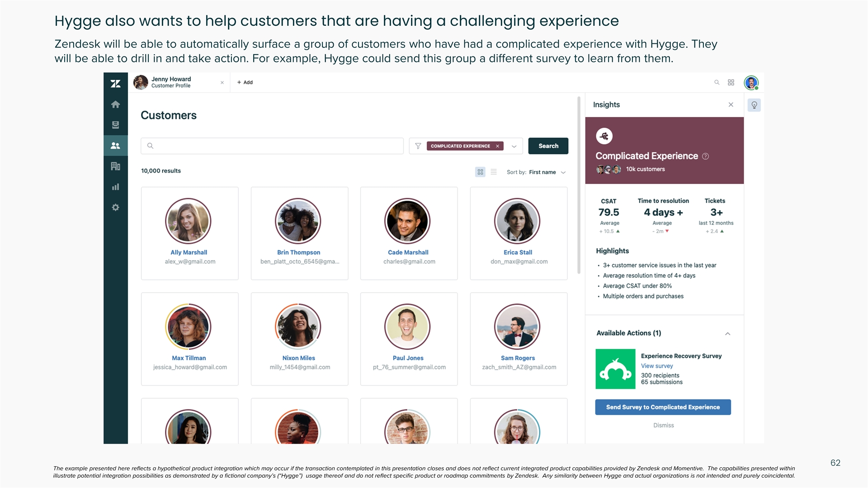Switch to list view layout

(494, 172)
